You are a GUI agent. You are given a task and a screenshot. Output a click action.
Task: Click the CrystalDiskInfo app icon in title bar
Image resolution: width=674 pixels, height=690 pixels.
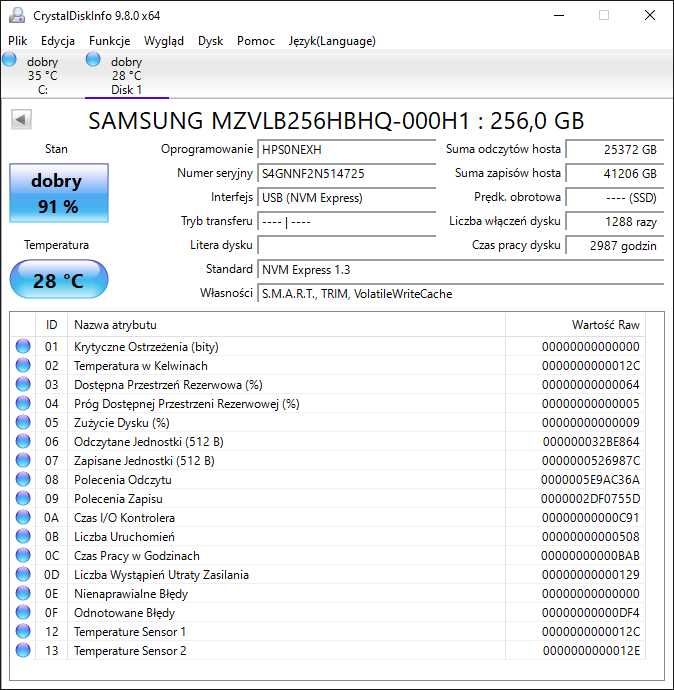pyautogui.click(x=17, y=15)
